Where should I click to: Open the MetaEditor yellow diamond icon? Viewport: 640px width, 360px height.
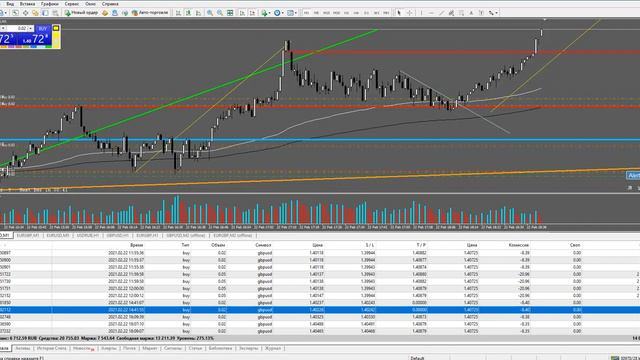[x=105, y=13]
